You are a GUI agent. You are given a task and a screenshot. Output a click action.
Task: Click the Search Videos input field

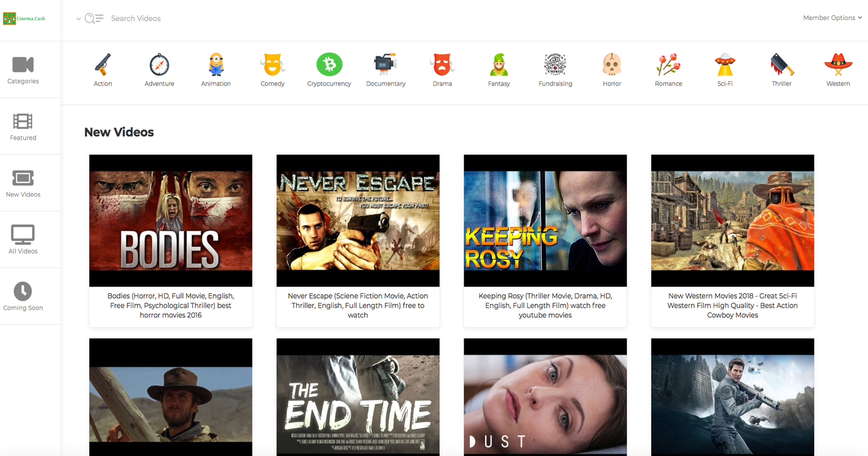[x=228, y=19]
